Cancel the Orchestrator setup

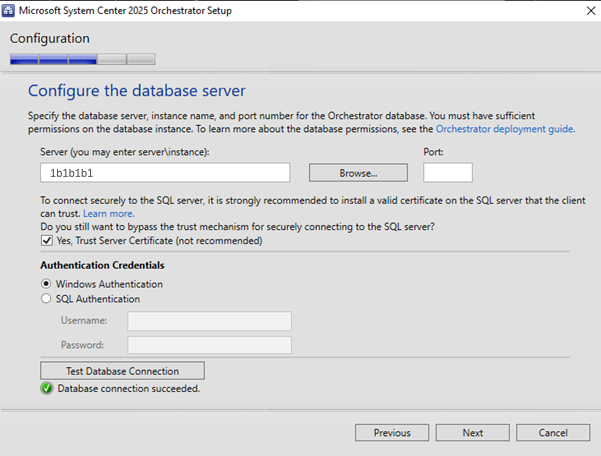553,433
